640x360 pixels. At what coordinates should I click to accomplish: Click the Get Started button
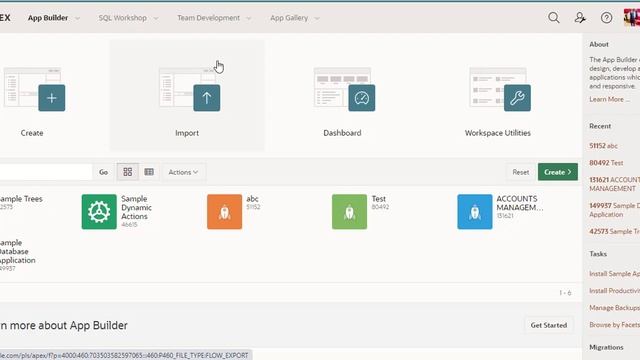(549, 325)
